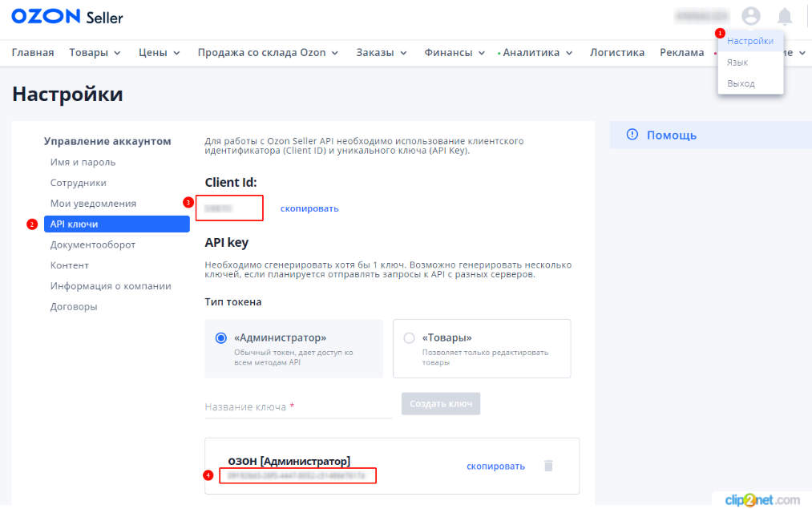
Task: Open the Реклама section
Action: click(681, 52)
